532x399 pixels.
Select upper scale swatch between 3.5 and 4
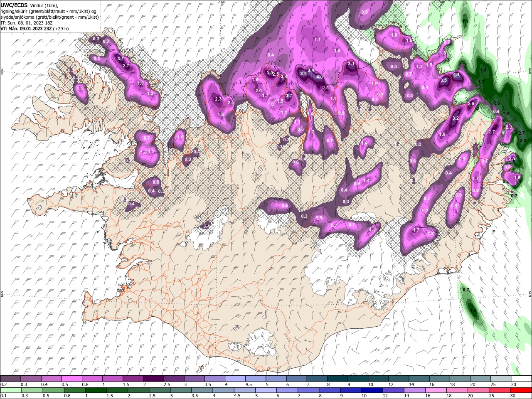point(214,379)
